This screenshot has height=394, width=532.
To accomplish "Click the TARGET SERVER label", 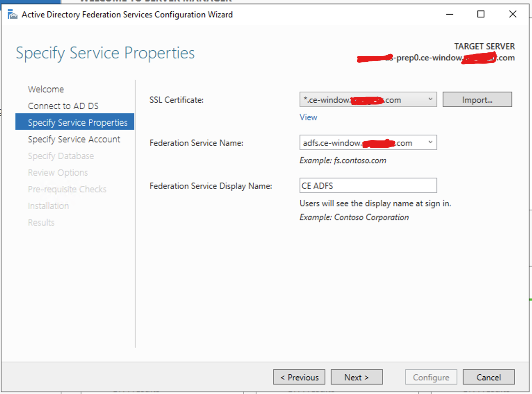I will tap(484, 46).
